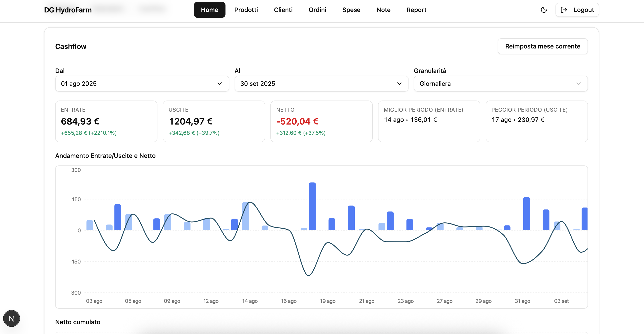The width and height of the screenshot is (644, 334).
Task: Click the DG HydroFarm logo
Action: pos(68,10)
